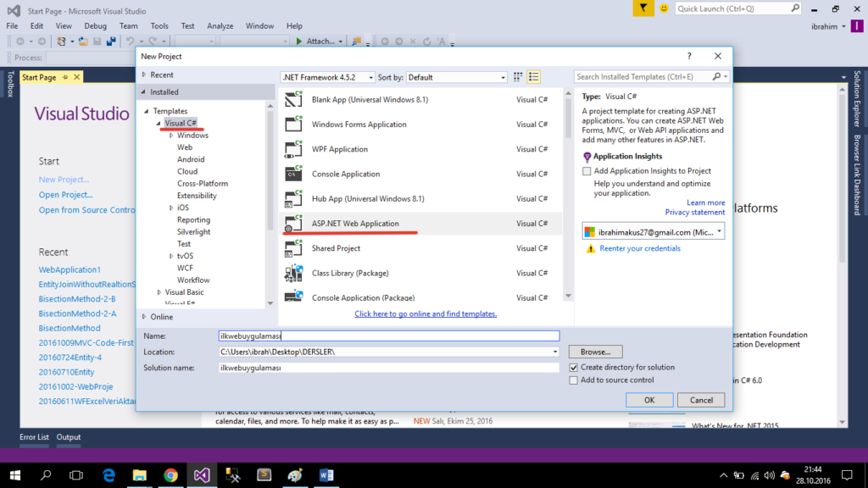Select the Hub App template icon
868x488 pixels.
pyautogui.click(x=293, y=198)
